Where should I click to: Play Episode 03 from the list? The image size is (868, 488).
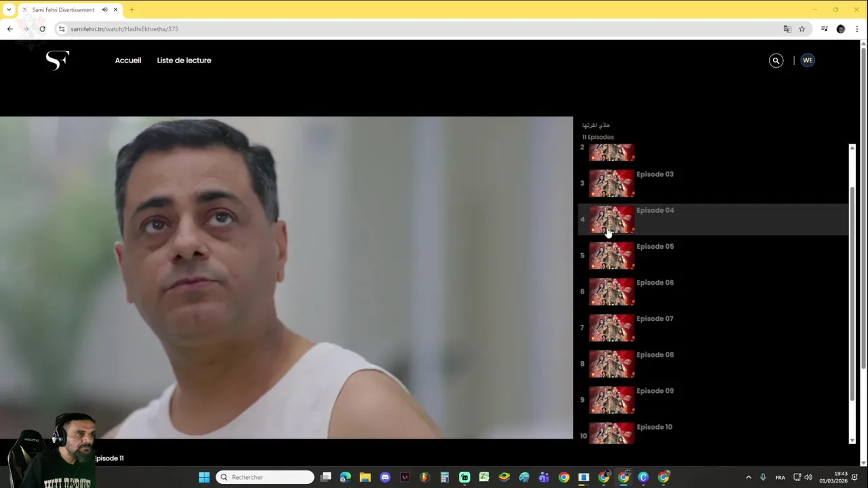click(713, 183)
